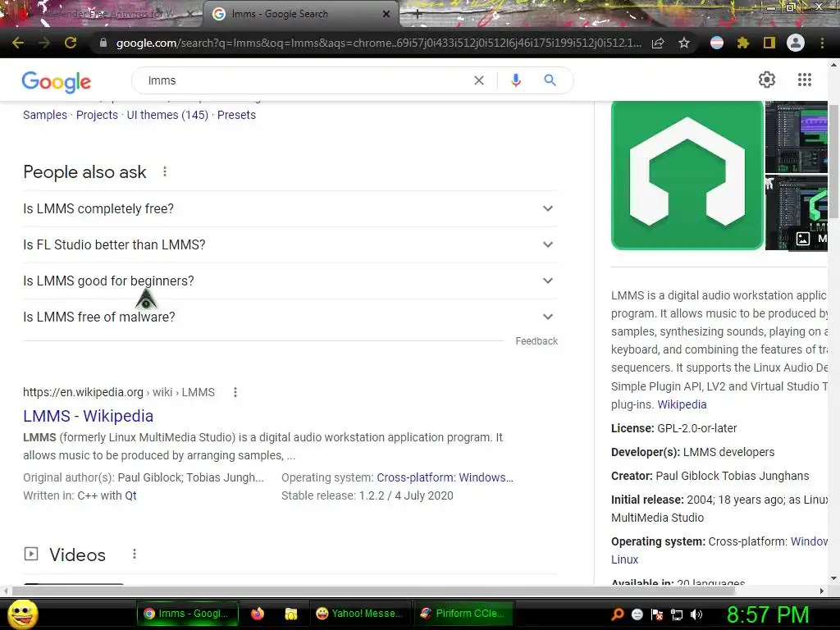Screen dimensions: 840x630
Task: Click the browser forward arrow
Action: (44, 43)
